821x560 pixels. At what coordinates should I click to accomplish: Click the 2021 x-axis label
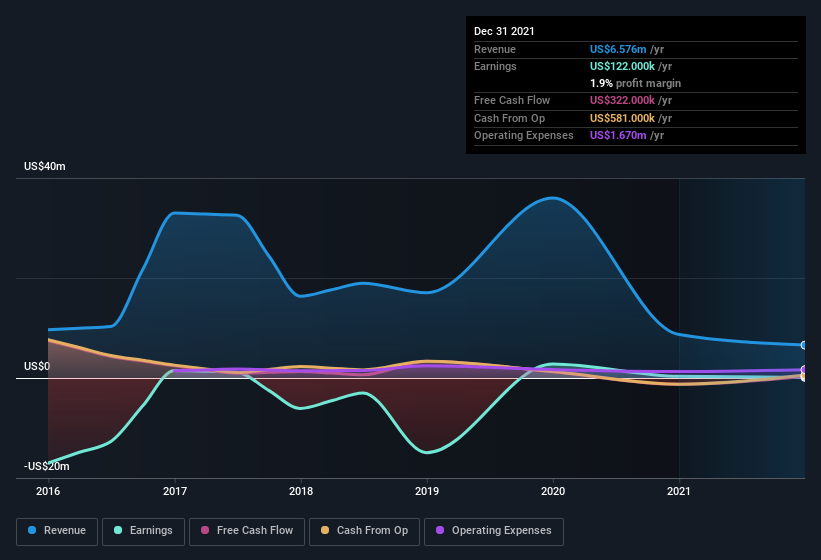click(x=679, y=491)
